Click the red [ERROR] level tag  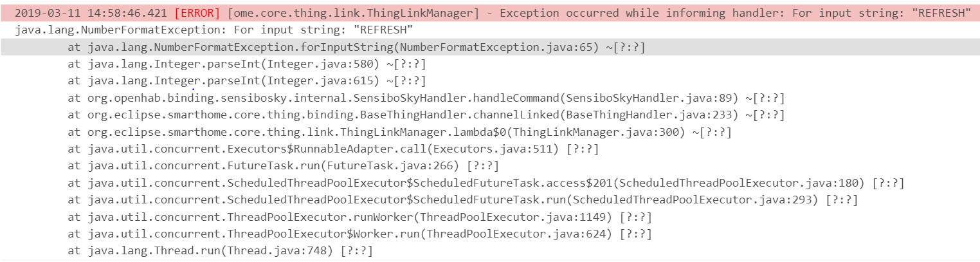coord(197,14)
